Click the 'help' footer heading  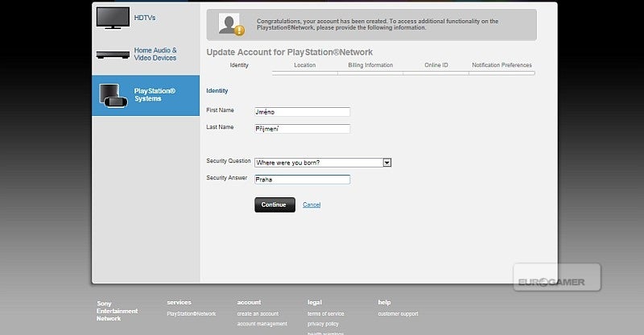click(x=385, y=302)
